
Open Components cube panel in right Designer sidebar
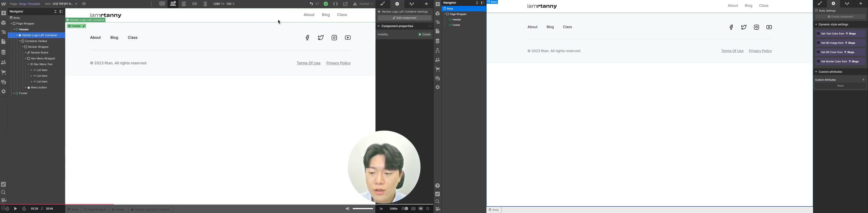tap(437, 14)
